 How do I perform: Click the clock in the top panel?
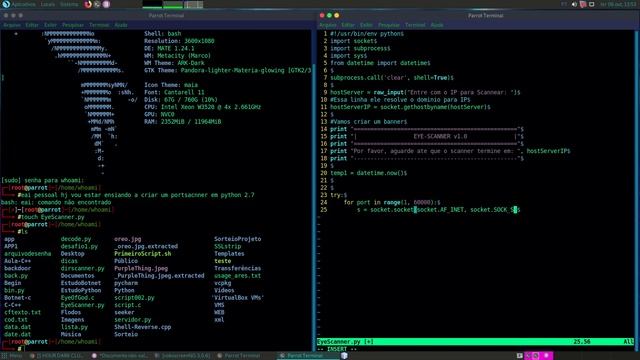click(x=618, y=4)
